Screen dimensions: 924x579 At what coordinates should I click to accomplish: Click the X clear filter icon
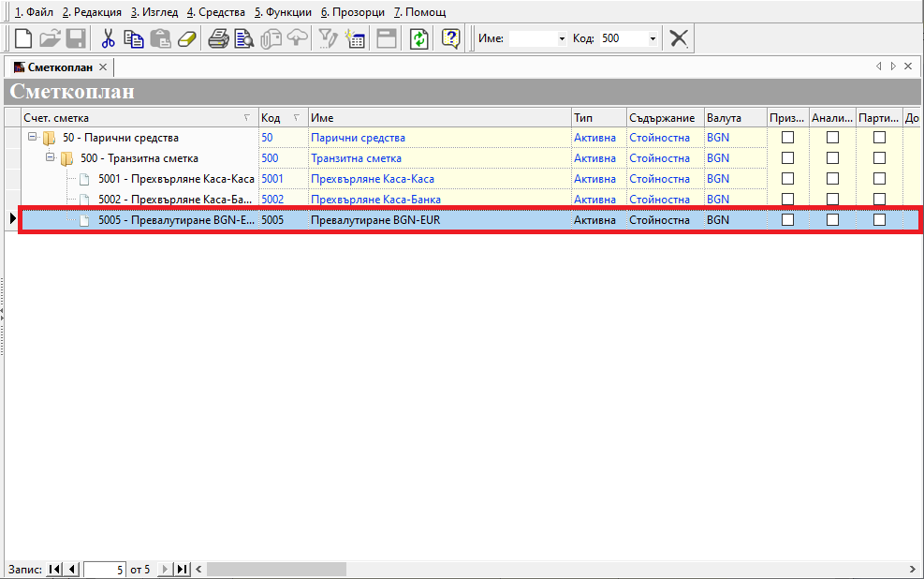[x=680, y=38]
